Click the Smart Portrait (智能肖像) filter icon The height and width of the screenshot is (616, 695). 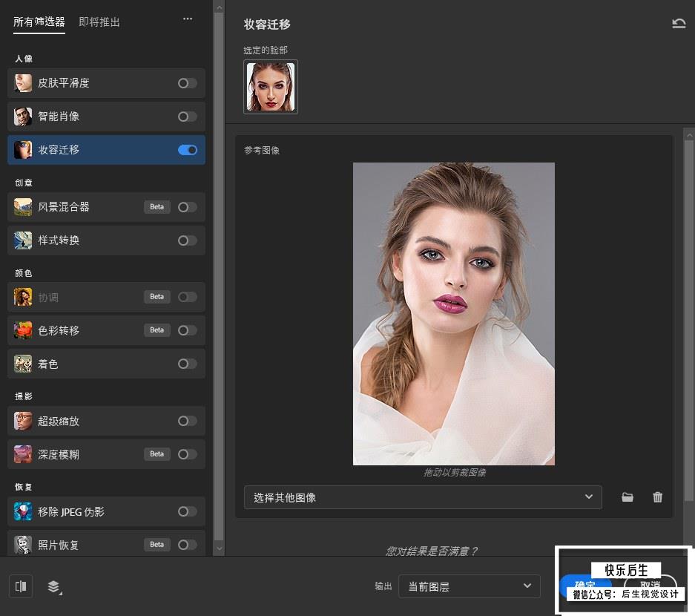coord(23,117)
